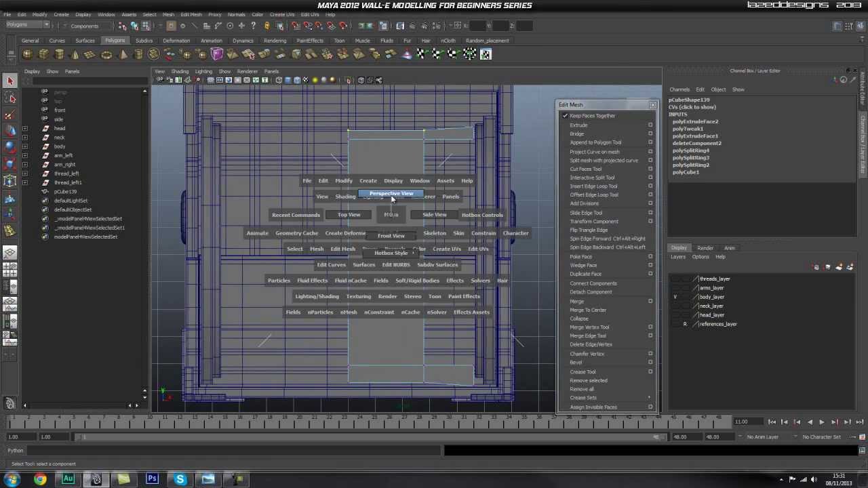Choose Perspective View in the hotbox
The image size is (868, 488).
tap(391, 194)
